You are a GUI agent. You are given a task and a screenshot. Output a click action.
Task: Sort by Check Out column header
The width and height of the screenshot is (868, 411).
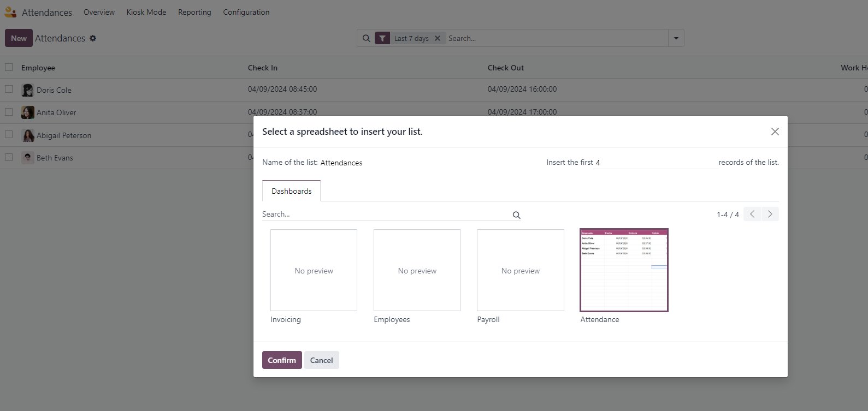point(506,68)
